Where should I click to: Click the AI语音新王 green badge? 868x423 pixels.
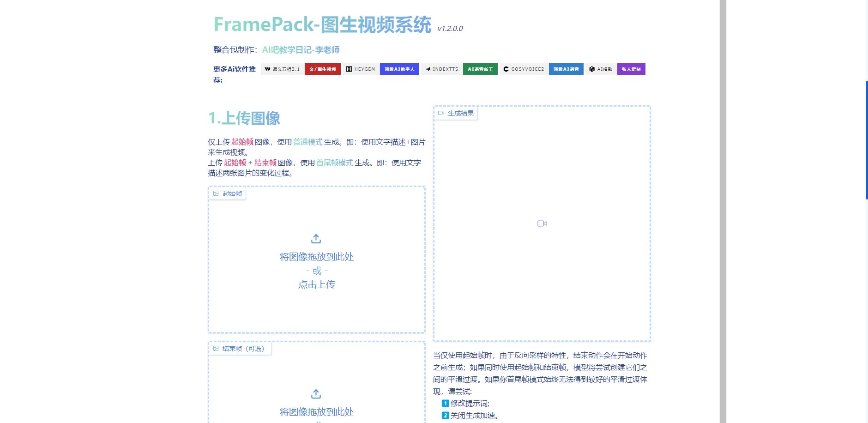(x=480, y=69)
